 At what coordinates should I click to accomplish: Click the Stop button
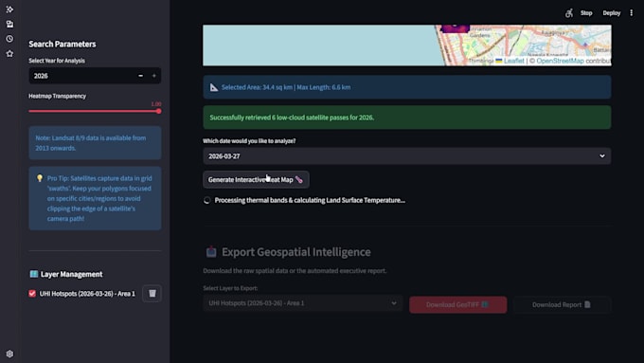click(586, 13)
